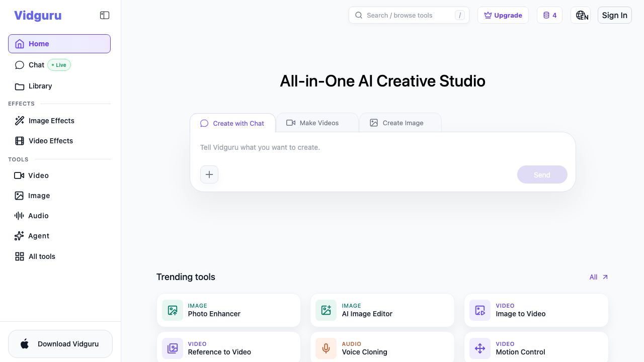Click the 'All-in-One AI Creative Studio' headline
This screenshot has height=362, width=644.
(382, 81)
